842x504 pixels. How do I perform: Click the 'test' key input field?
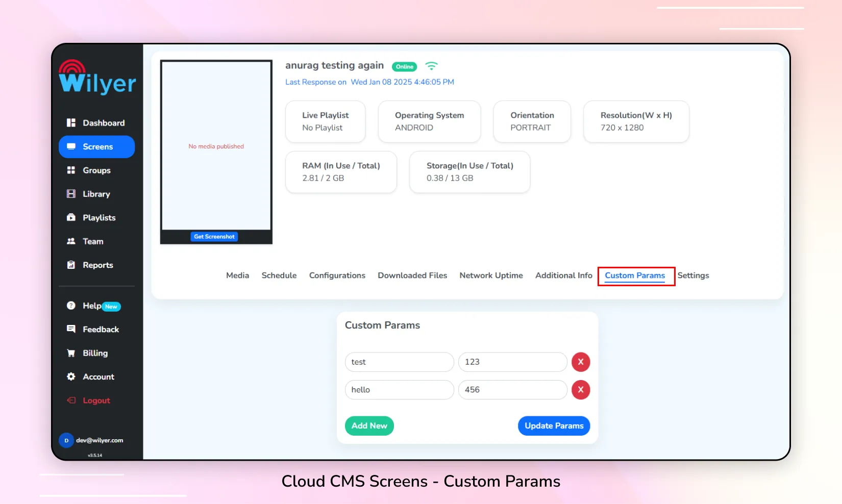pyautogui.click(x=400, y=362)
